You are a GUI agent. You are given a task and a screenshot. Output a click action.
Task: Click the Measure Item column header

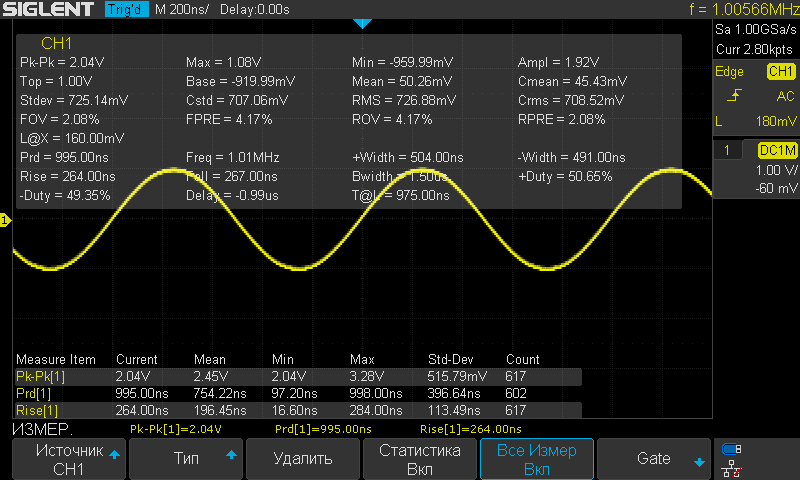[x=56, y=360]
